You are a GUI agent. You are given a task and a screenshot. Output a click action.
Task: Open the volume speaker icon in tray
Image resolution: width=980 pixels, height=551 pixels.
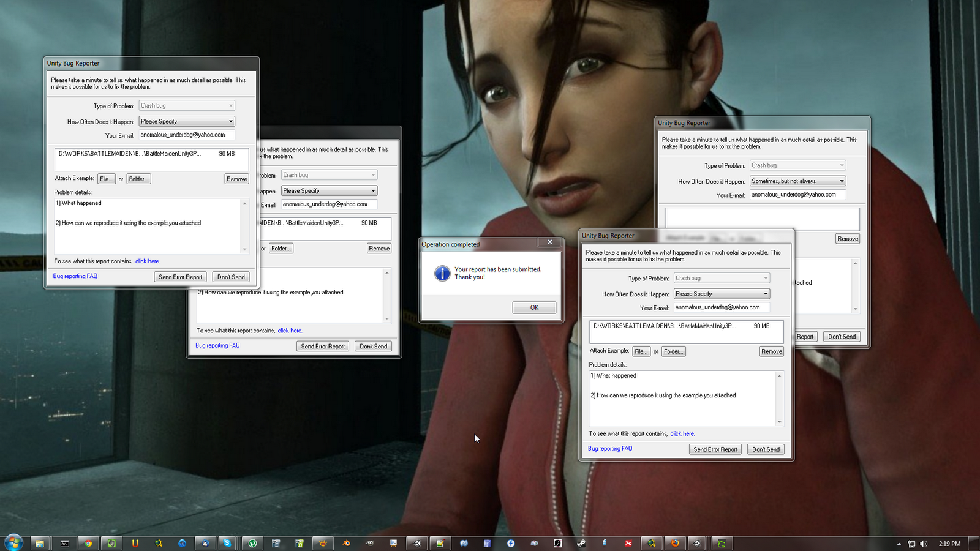coord(924,544)
